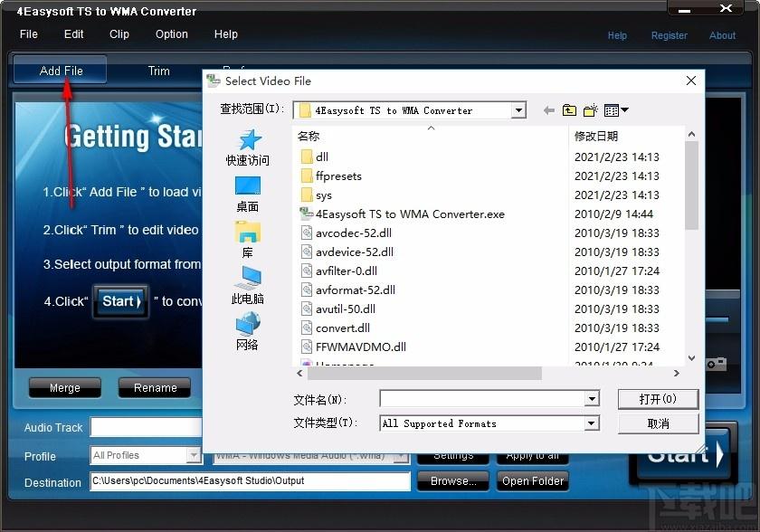Click the Browse... button
Viewport: 760px width, 532px height.
[453, 481]
